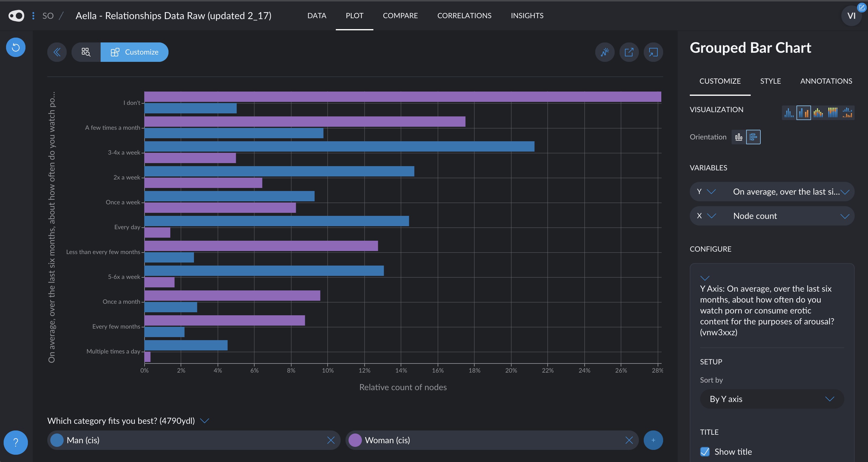Click the double-chevron collapse panel button

point(57,52)
